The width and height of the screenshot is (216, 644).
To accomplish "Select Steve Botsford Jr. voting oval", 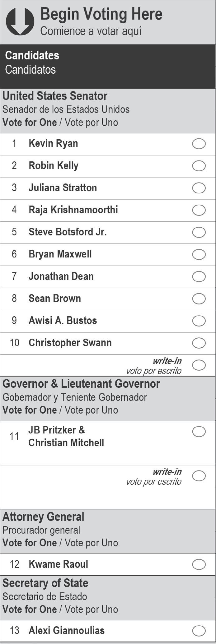I will click(x=199, y=232).
